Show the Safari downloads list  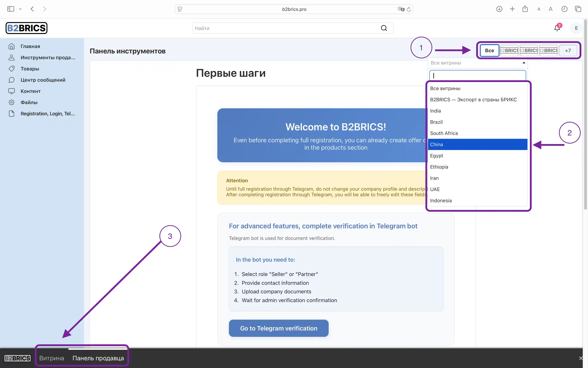pos(499,9)
